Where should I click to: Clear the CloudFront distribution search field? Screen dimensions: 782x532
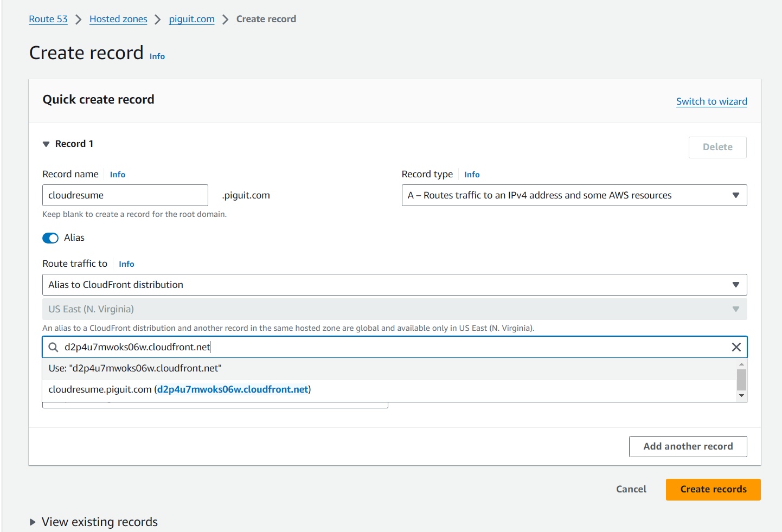736,347
